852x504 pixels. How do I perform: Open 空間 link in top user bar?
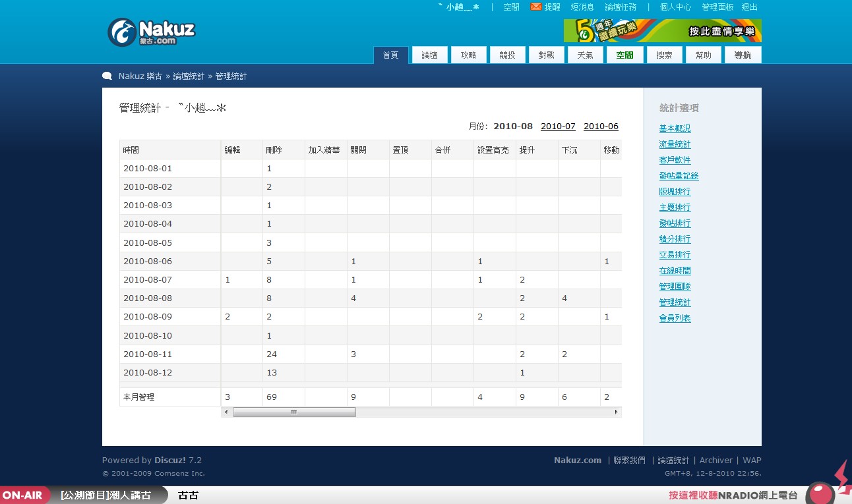coord(511,7)
